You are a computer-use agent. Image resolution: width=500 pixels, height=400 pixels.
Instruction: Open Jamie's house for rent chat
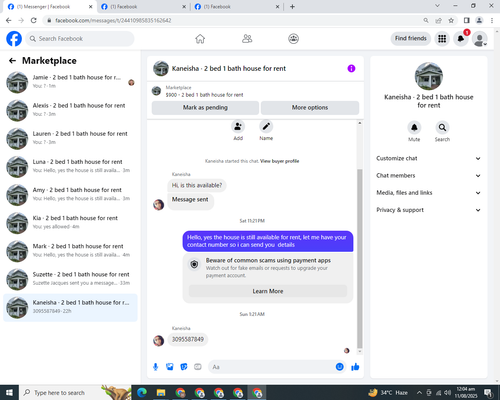pos(70,82)
